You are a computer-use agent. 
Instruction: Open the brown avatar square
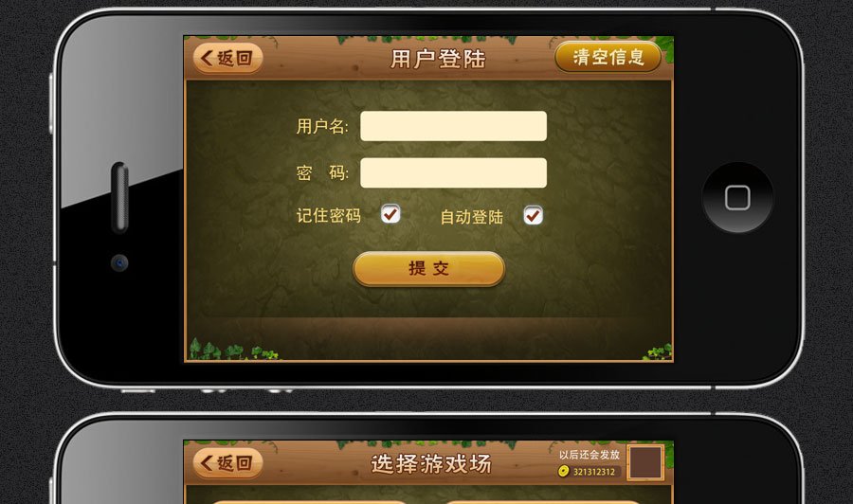coord(645,462)
